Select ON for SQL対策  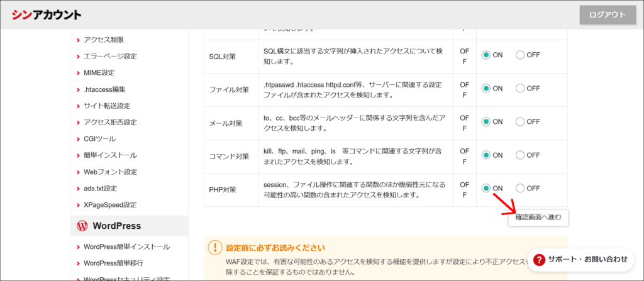click(486, 55)
